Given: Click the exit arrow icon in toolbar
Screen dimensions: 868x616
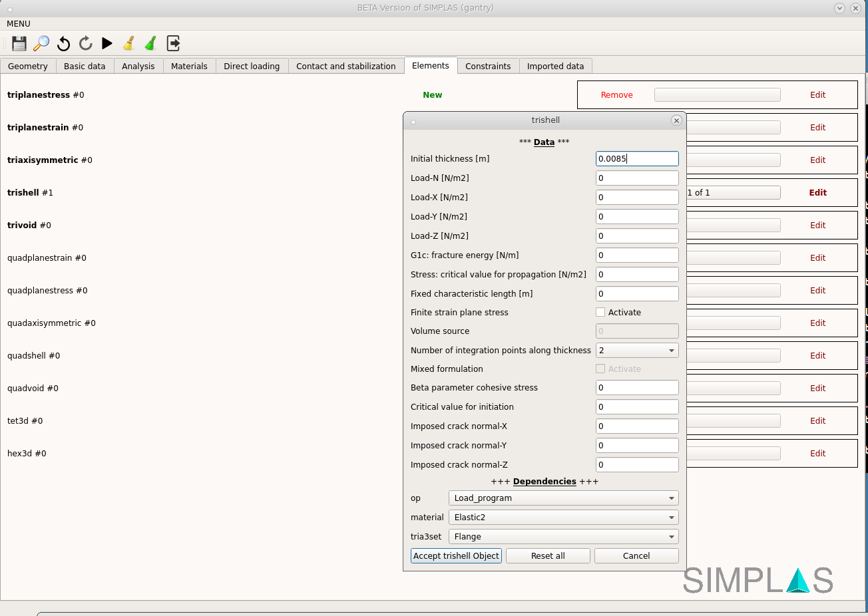Looking at the screenshot, I should tap(173, 43).
